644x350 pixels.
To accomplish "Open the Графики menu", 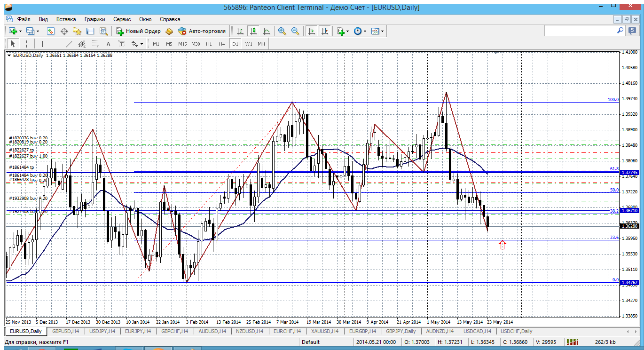I will pyautogui.click(x=94, y=19).
